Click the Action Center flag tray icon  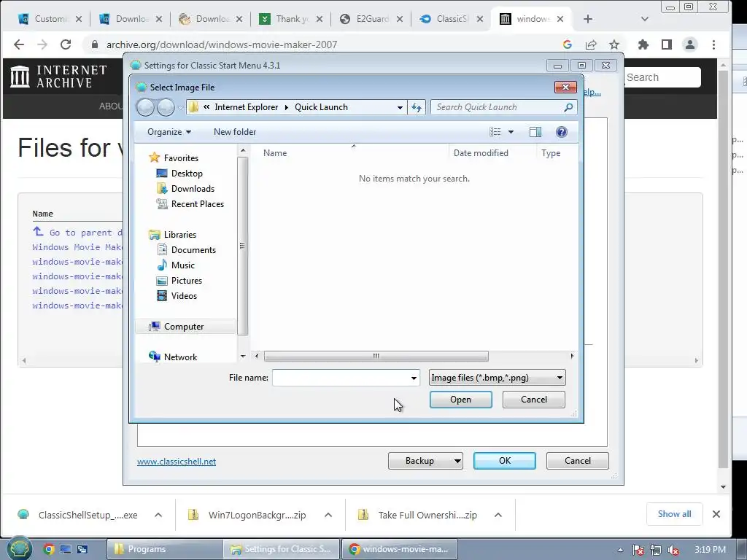[x=638, y=550]
